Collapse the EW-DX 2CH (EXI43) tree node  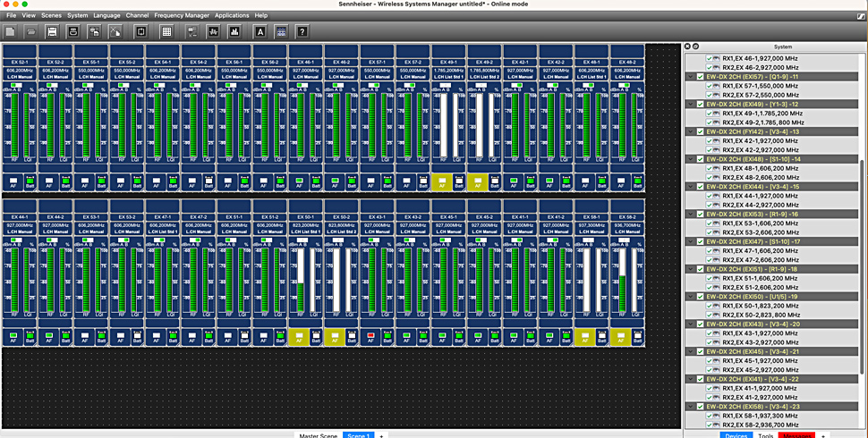click(690, 324)
